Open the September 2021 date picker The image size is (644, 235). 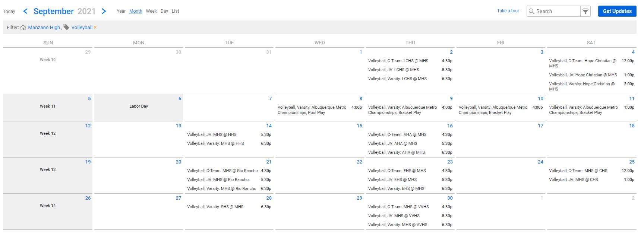[64, 11]
